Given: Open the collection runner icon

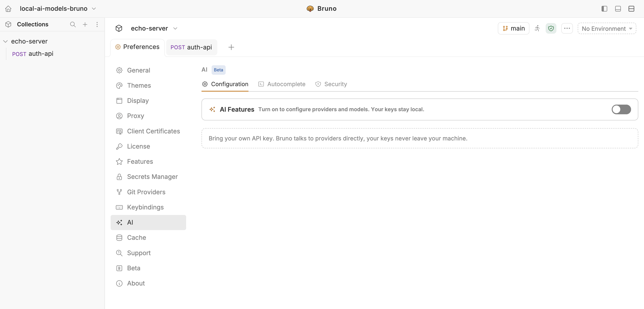Looking at the screenshot, I should [x=537, y=28].
